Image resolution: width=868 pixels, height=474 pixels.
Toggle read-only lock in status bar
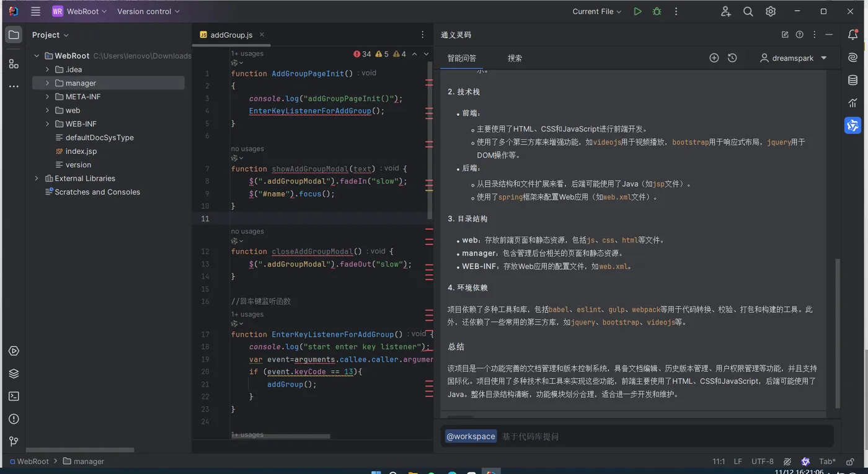click(x=849, y=462)
